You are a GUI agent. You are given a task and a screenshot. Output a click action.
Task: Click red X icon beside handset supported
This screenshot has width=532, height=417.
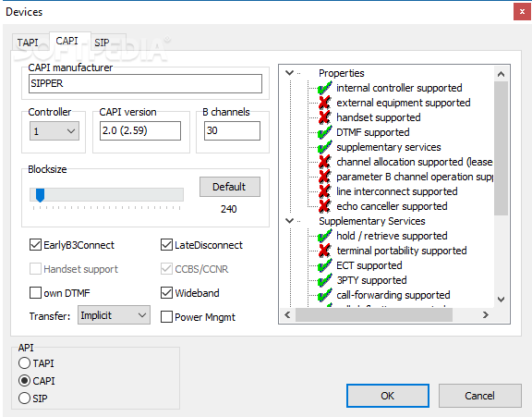pyautogui.click(x=324, y=117)
